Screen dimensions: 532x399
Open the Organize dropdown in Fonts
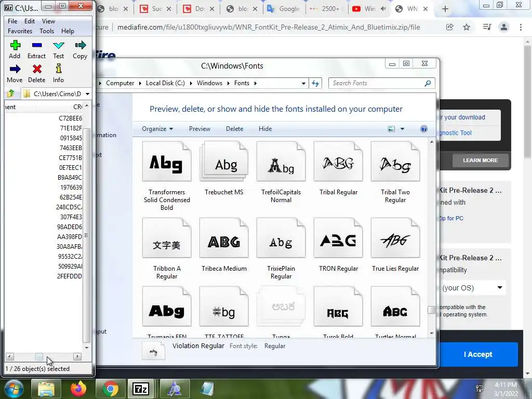click(157, 129)
